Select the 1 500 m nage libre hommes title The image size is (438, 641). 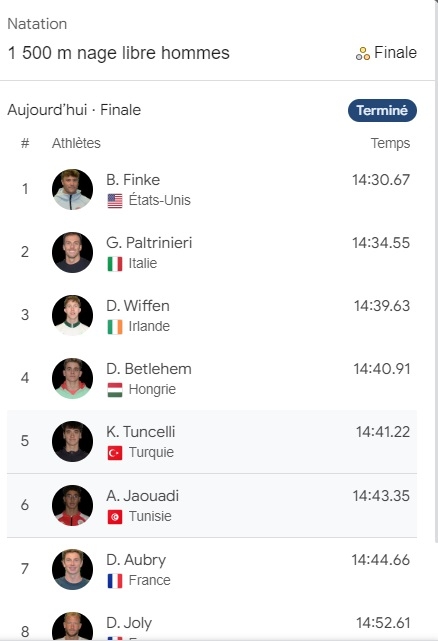(119, 53)
